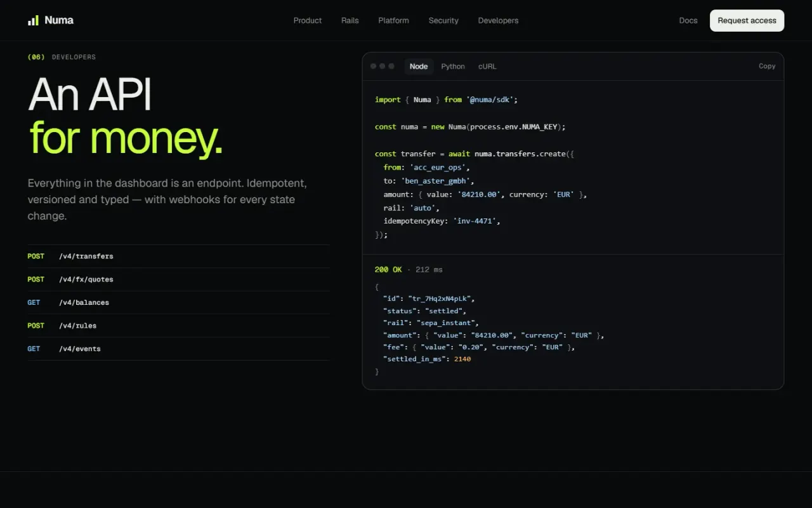Copy the code sample
Image resolution: width=812 pixels, height=508 pixels.
(767, 66)
